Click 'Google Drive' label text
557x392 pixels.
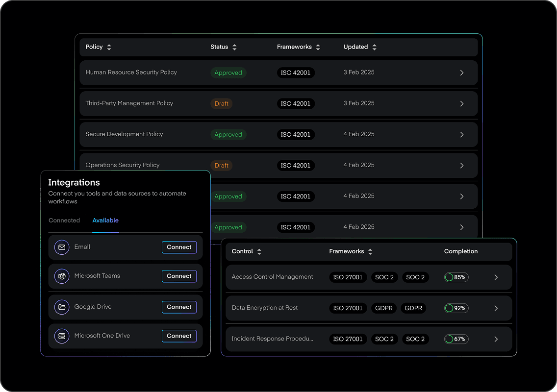(93, 307)
